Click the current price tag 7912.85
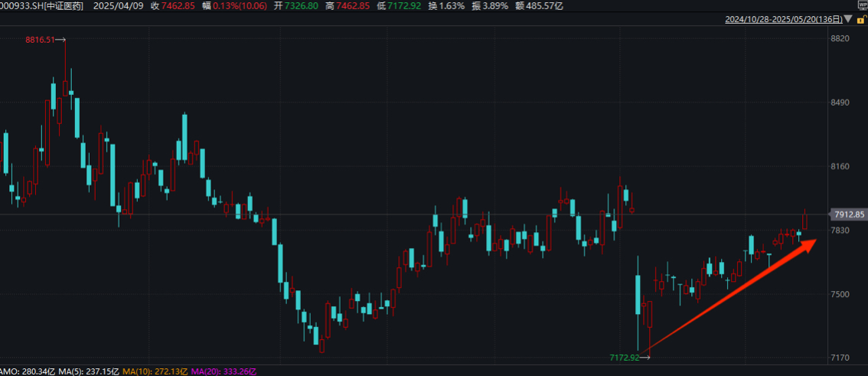Image resolution: width=868 pixels, height=376 pixels. point(849,214)
